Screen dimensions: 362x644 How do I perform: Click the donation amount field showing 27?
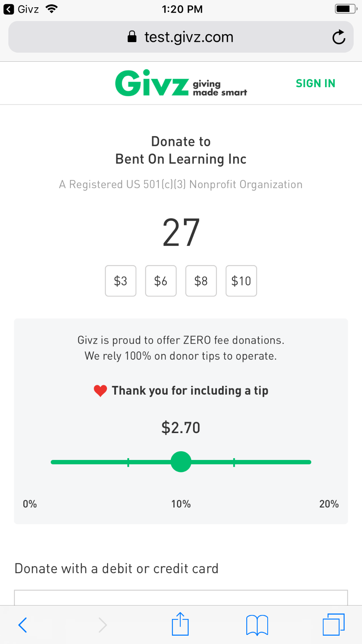[x=181, y=232]
